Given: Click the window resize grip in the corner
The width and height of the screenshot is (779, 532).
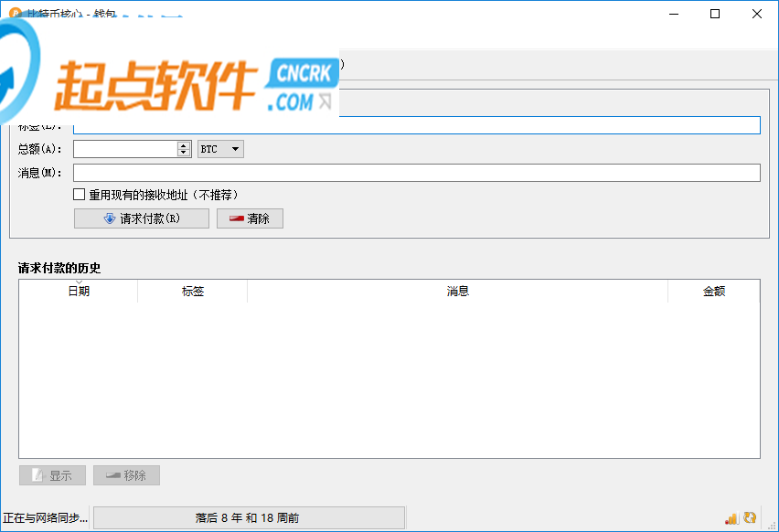Looking at the screenshot, I should click(x=773, y=526).
